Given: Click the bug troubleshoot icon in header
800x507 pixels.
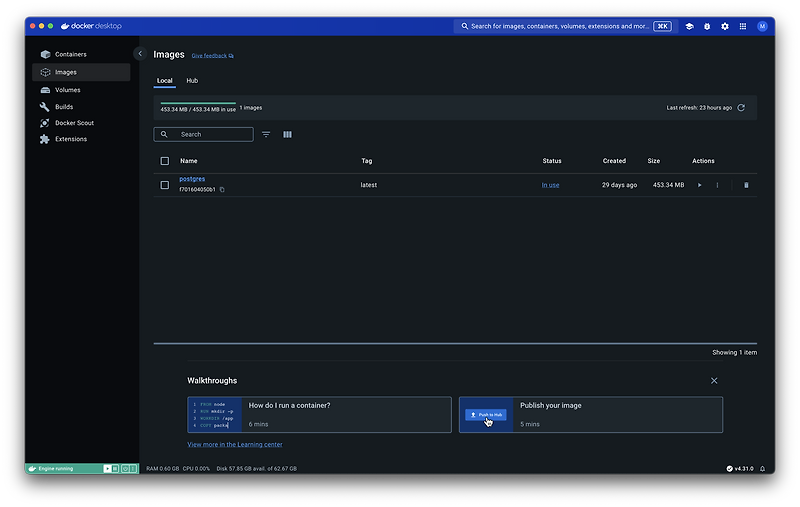Looking at the screenshot, I should click(707, 26).
